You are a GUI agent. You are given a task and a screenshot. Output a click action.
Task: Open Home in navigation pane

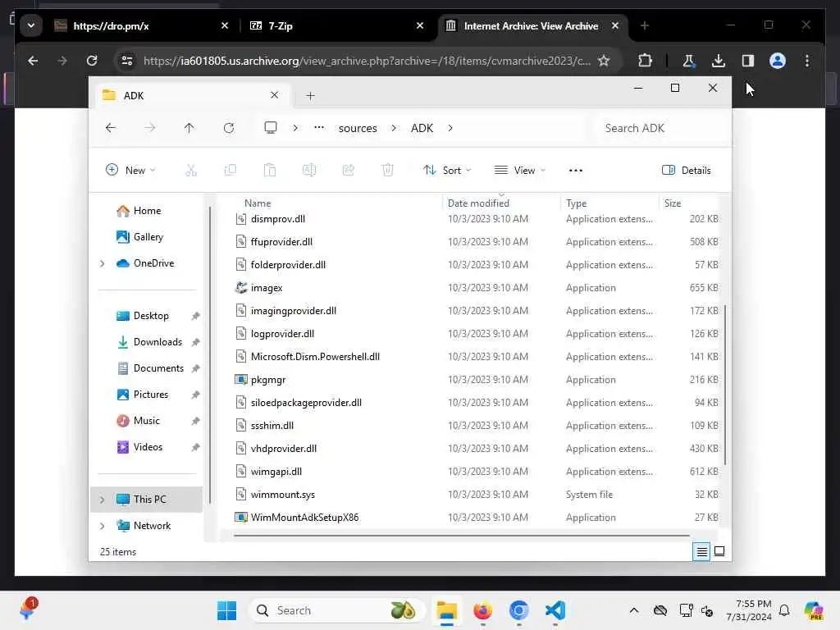point(148,211)
